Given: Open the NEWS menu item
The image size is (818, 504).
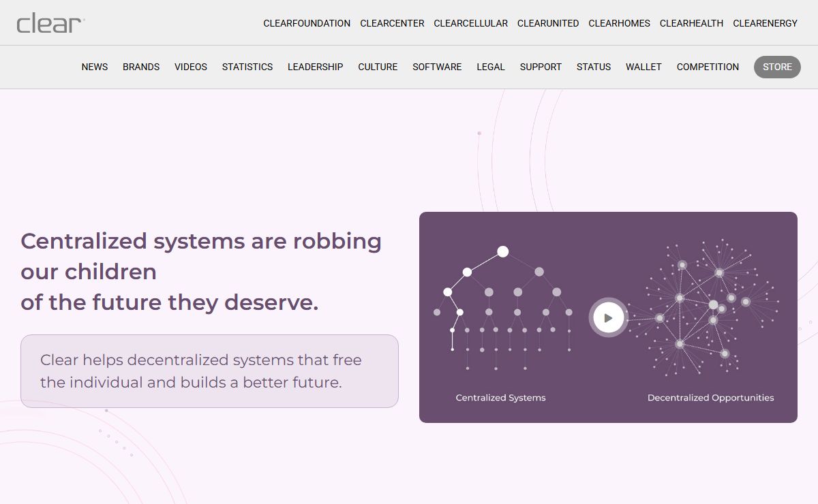Looking at the screenshot, I should click(x=95, y=67).
